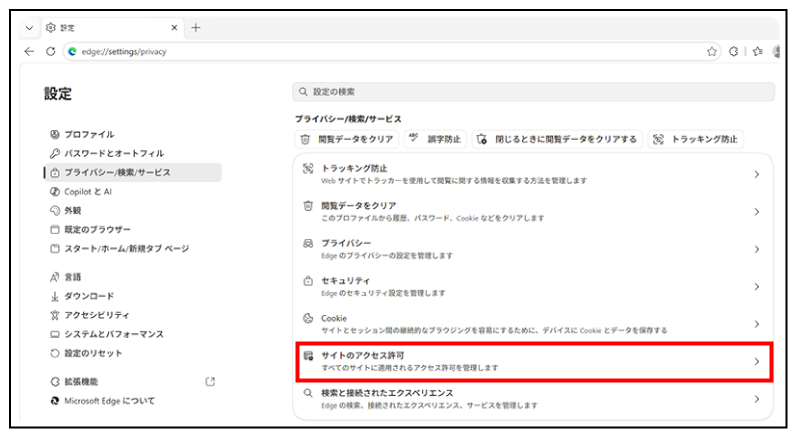Select the 設定 browser tab
This screenshot has height=436, width=795.
(x=111, y=27)
